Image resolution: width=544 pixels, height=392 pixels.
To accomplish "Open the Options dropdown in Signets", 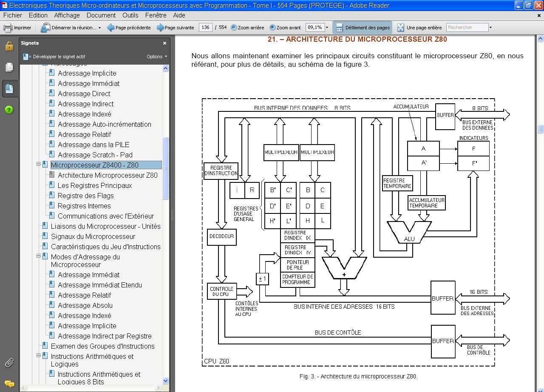I will [x=157, y=57].
